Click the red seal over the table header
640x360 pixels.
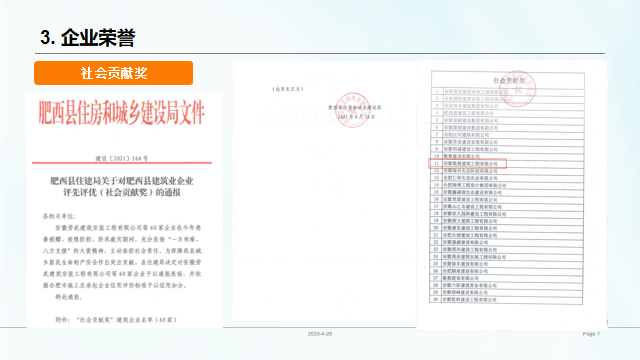pos(518,89)
